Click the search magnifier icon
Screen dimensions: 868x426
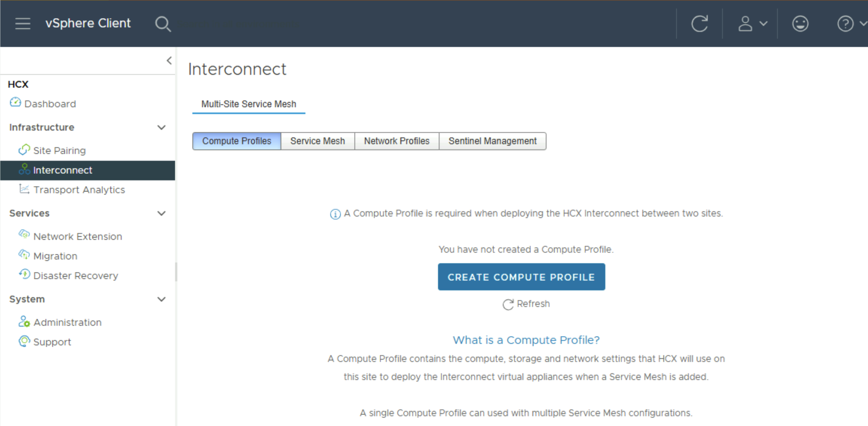point(163,24)
